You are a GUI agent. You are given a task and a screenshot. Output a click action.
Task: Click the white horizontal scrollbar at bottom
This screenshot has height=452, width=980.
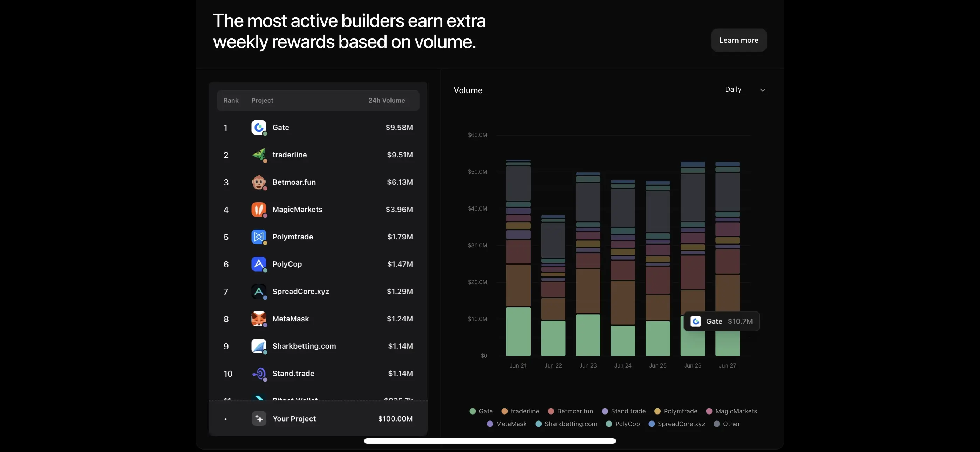click(x=490, y=441)
